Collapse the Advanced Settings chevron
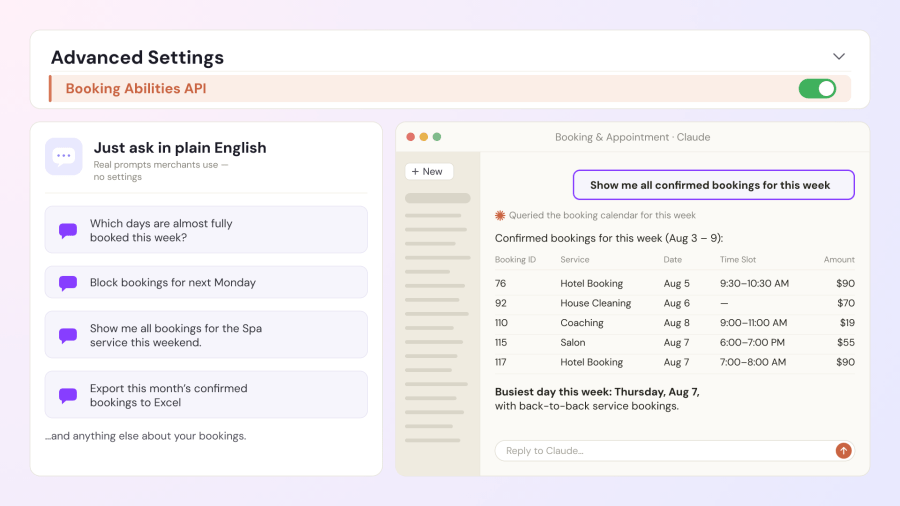The width and height of the screenshot is (900, 506). [839, 56]
